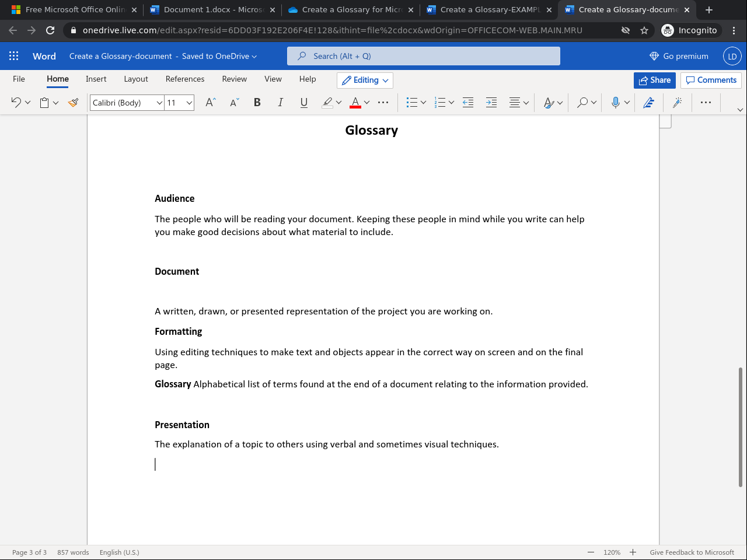The height and width of the screenshot is (560, 747).
Task: Switch to the View tab
Action: coord(273,79)
